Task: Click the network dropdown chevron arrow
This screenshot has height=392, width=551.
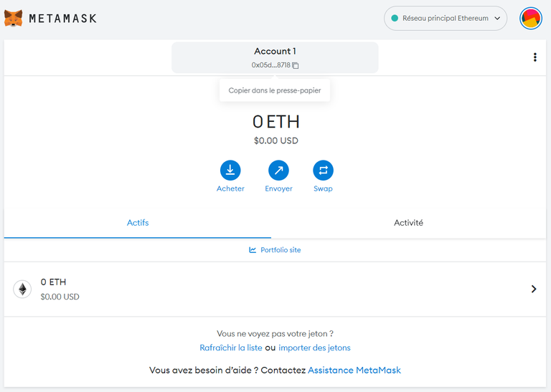Action: (497, 18)
